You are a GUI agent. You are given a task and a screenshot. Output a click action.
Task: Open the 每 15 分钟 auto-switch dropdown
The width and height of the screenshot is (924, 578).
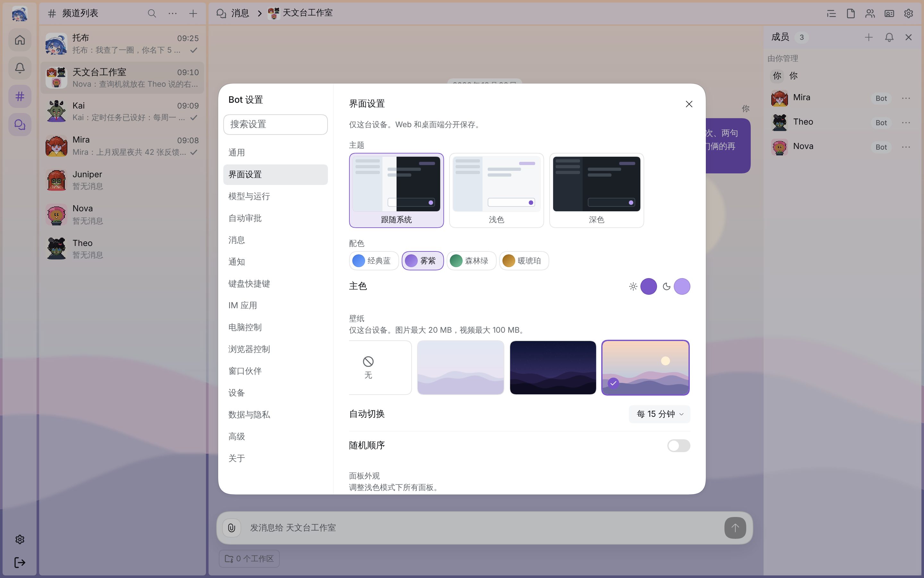(x=659, y=414)
